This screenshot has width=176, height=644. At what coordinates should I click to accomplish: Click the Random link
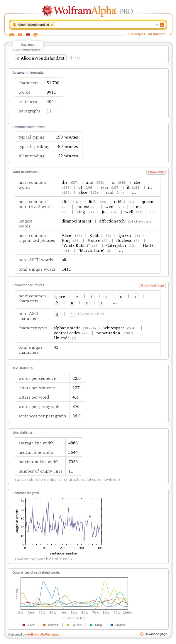pos(157,34)
